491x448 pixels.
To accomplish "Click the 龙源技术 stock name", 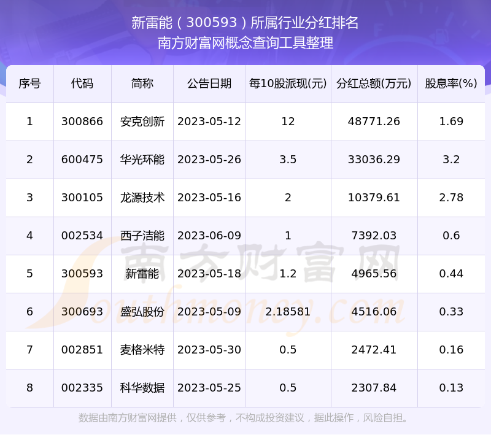I will click(142, 198).
